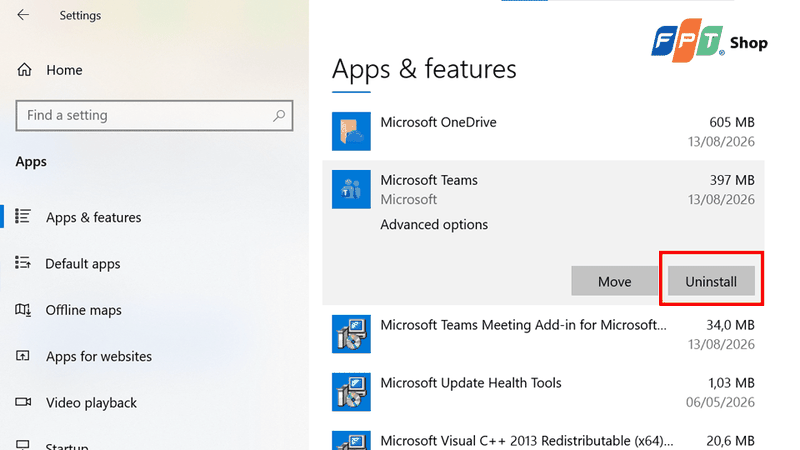
Task: Click the 1,03 MB size value
Action: [x=731, y=383]
